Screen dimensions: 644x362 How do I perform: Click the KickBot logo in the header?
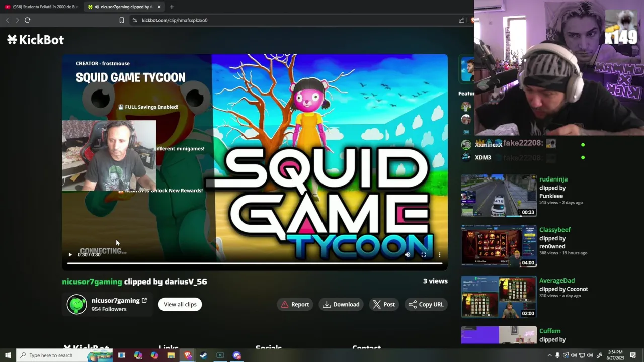35,40
